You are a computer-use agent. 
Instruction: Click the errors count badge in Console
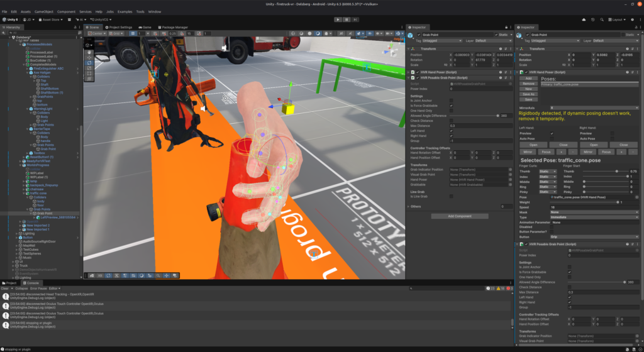pyautogui.click(x=509, y=289)
